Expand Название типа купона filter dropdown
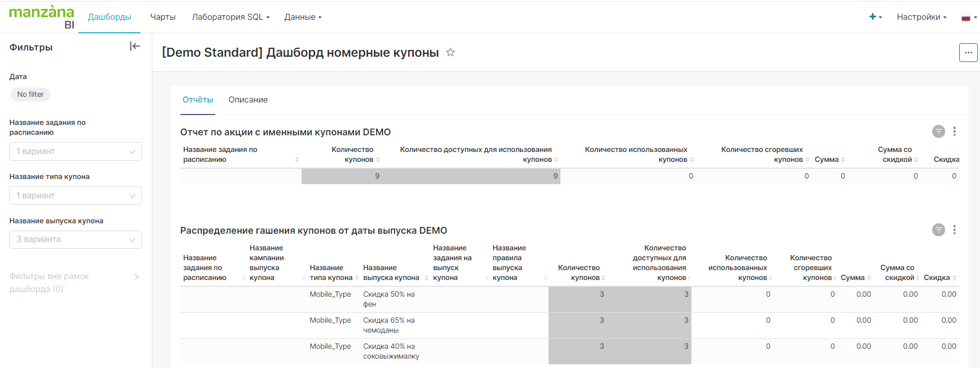The image size is (980, 368). point(75,196)
